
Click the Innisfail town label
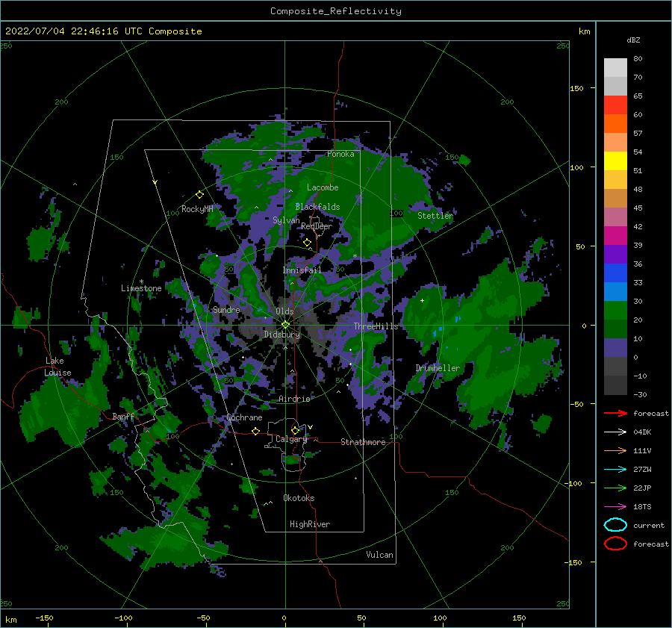pos(302,270)
